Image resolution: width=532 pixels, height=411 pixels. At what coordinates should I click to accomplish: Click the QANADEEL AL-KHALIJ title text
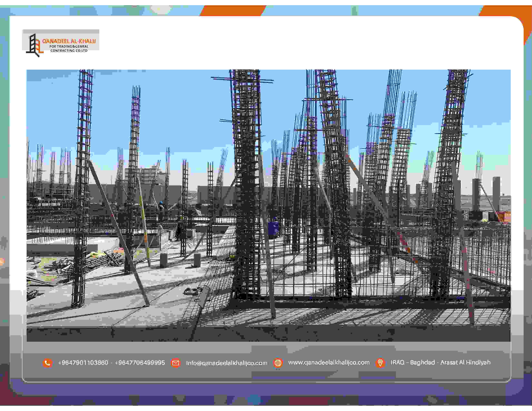[x=69, y=41]
